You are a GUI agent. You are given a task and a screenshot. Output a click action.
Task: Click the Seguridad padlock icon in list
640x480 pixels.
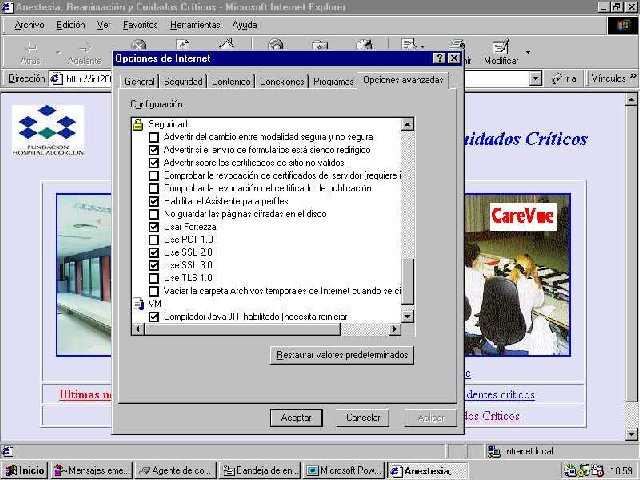click(138, 124)
